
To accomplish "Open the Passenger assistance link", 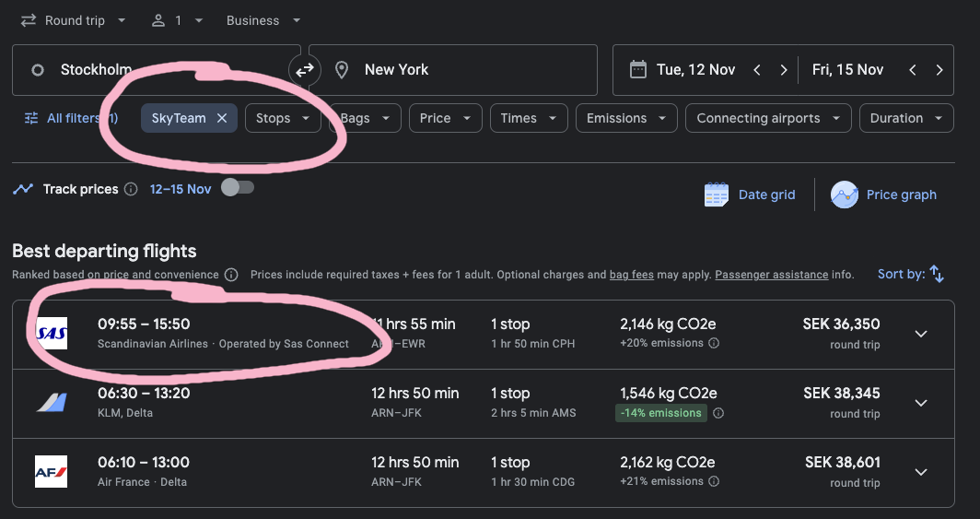I will tap(770, 275).
